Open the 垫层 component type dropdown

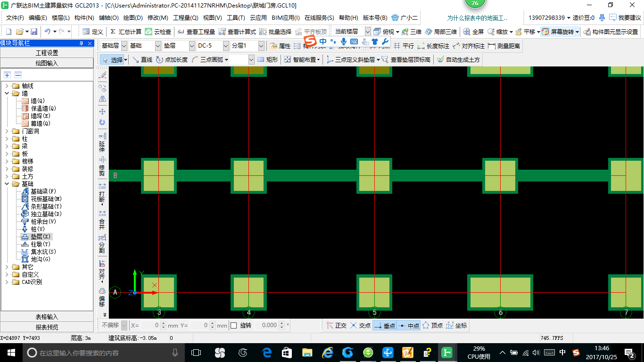click(192, 46)
